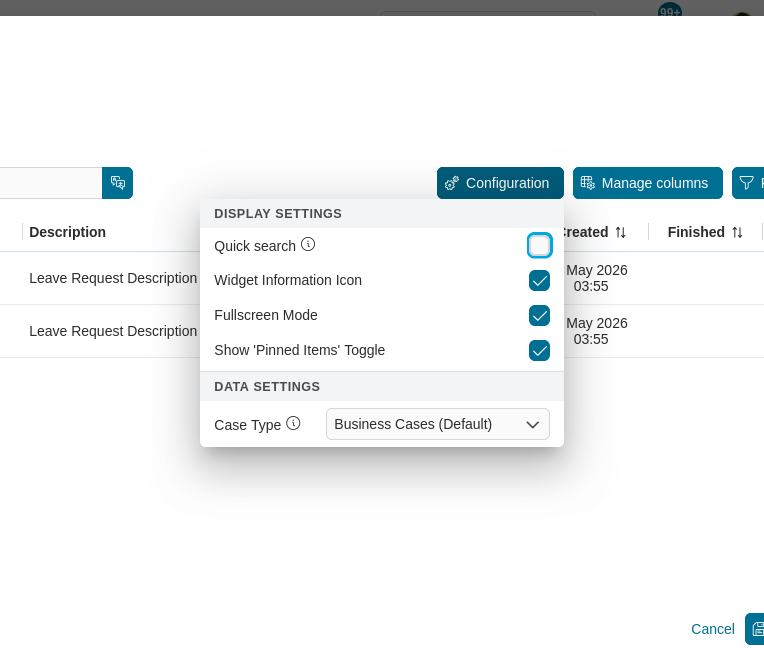This screenshot has height=648, width=764.
Task: Click the Description column header
Action: (67, 232)
